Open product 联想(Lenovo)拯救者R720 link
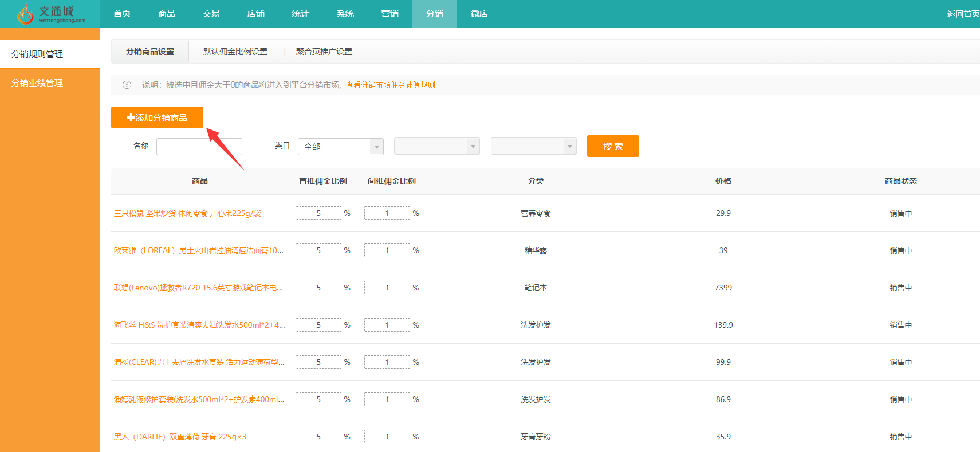The height and width of the screenshot is (452, 980). 198,288
